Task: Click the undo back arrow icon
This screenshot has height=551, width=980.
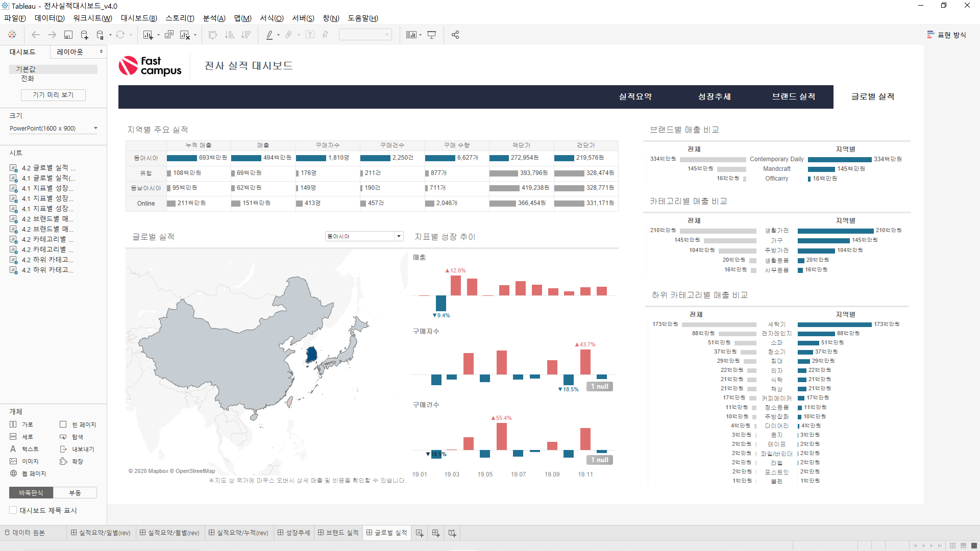Action: (36, 35)
